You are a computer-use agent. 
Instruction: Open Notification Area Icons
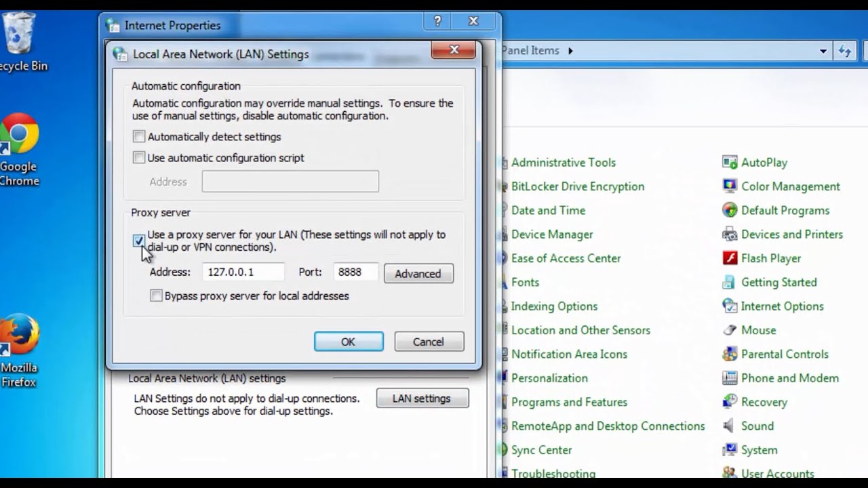tap(569, 354)
